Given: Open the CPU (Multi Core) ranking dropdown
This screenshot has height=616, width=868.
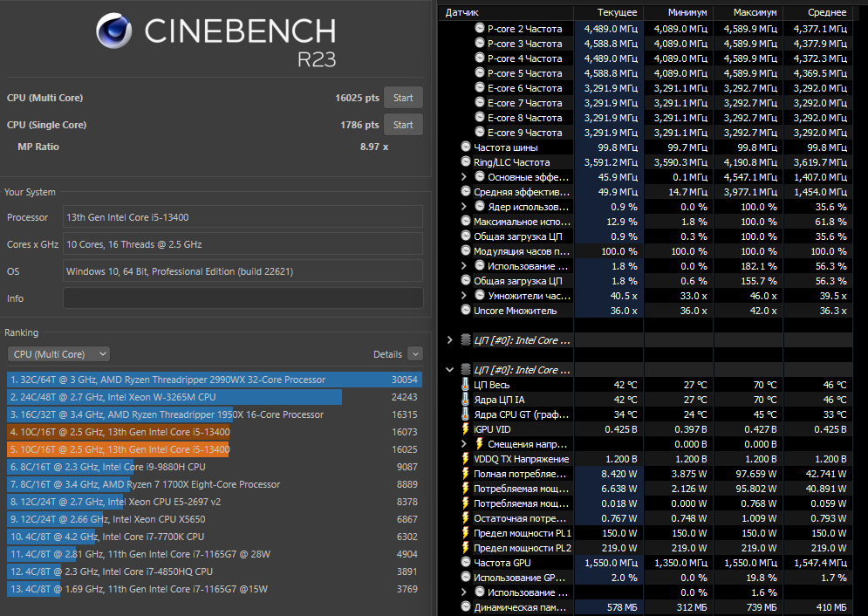Looking at the screenshot, I should pos(58,354).
